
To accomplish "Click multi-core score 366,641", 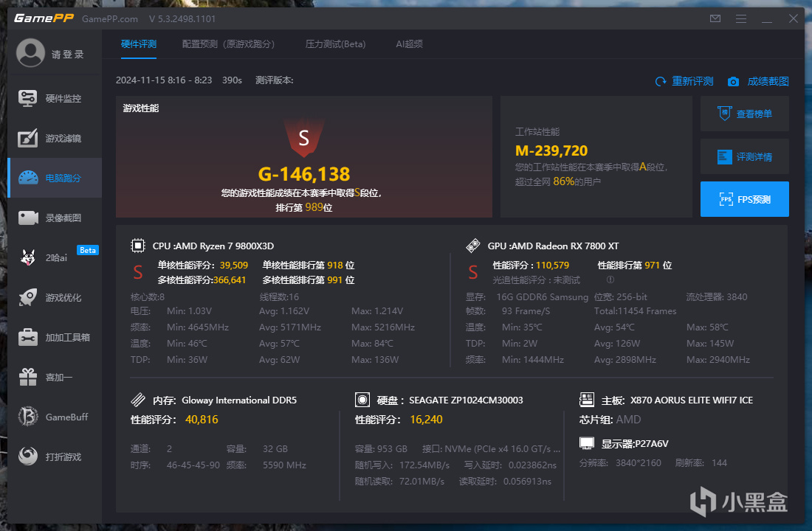I will coord(230,280).
